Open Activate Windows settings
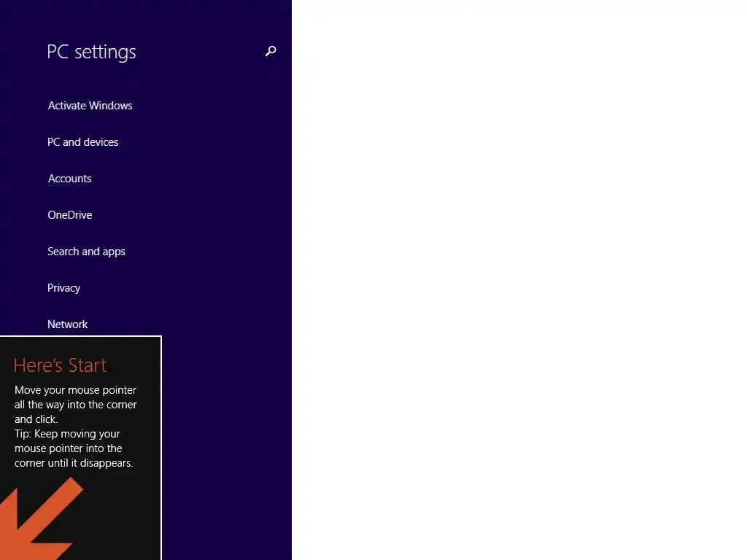747x560 pixels. [x=90, y=106]
